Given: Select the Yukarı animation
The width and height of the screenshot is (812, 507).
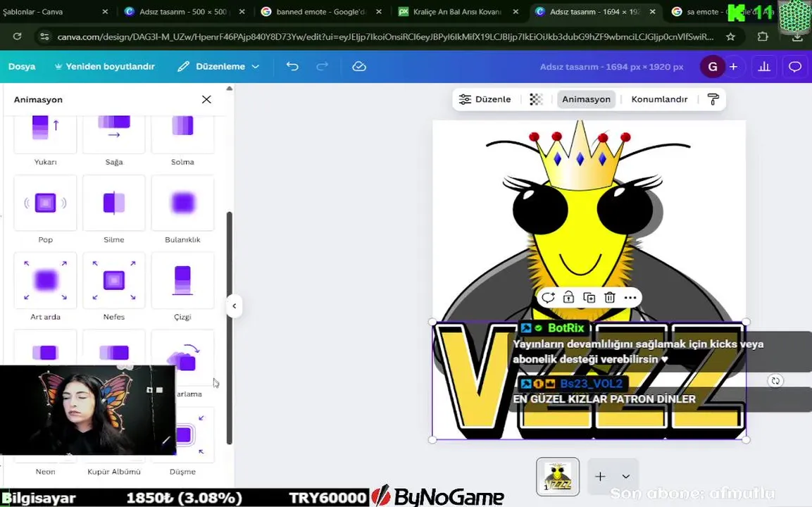Looking at the screenshot, I should [46, 135].
